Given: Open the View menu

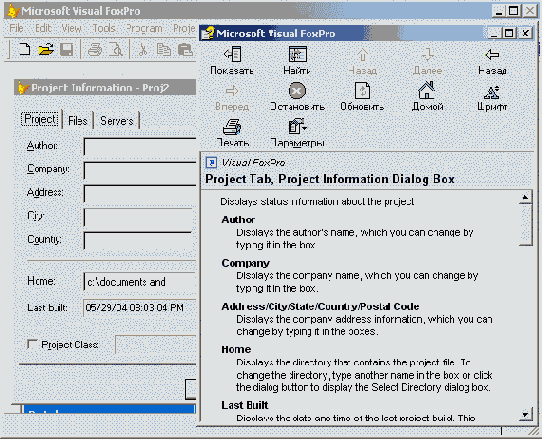Looking at the screenshot, I should pos(71,28).
